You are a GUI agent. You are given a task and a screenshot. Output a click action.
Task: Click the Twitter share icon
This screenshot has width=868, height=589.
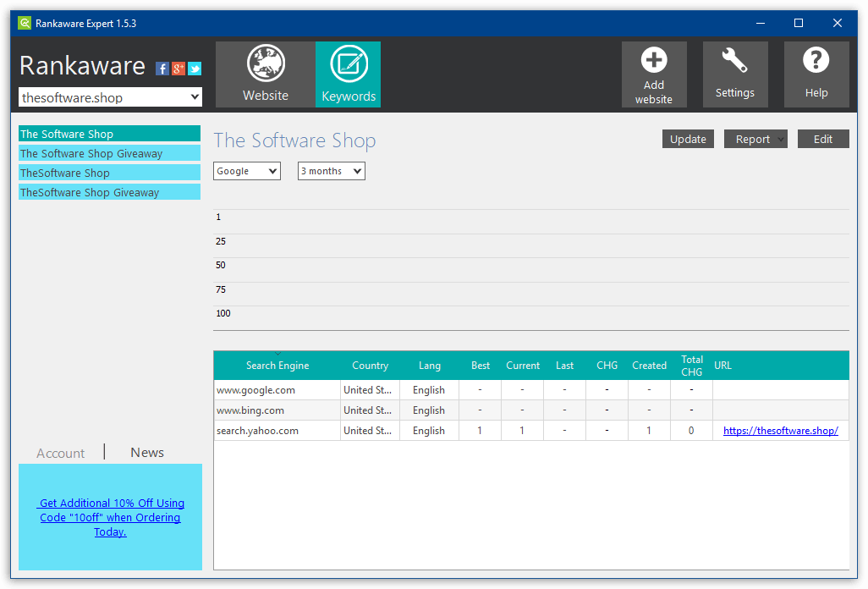(x=194, y=69)
